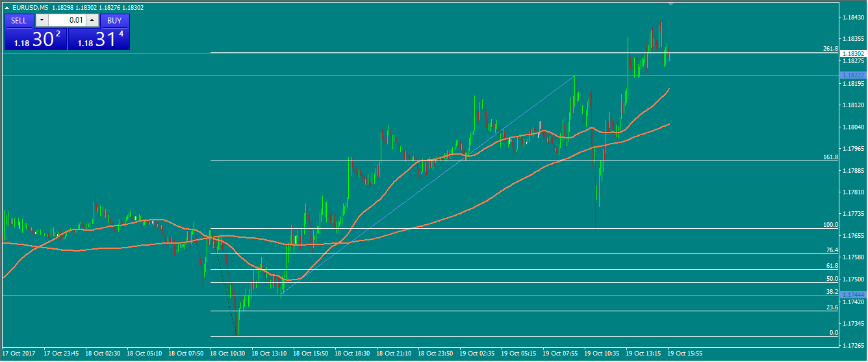Click price scale value 1.17580
This screenshot has width=868, height=362.
854,258
